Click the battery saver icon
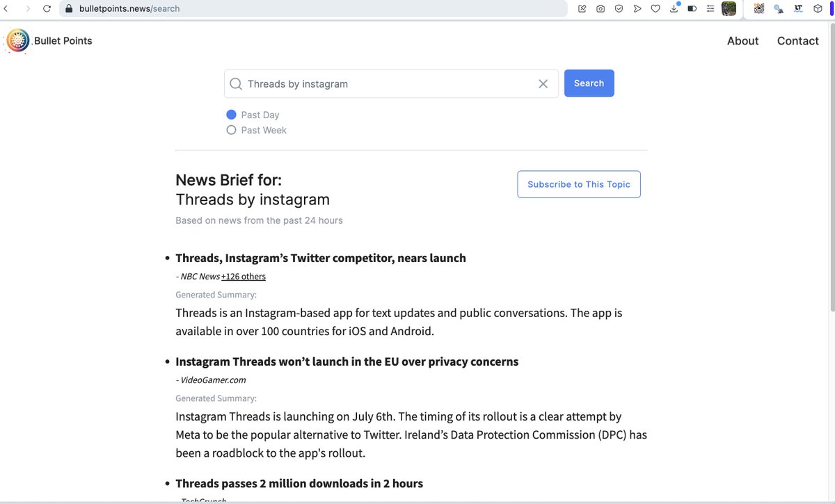 click(x=692, y=8)
